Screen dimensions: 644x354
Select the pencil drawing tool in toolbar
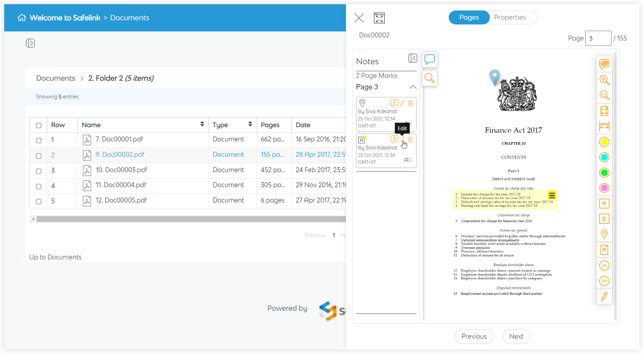[x=604, y=296]
